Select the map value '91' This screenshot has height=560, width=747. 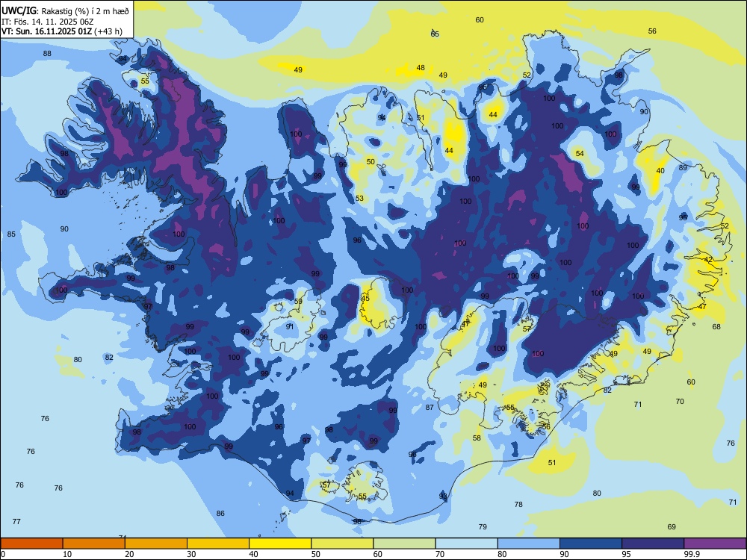[290, 327]
